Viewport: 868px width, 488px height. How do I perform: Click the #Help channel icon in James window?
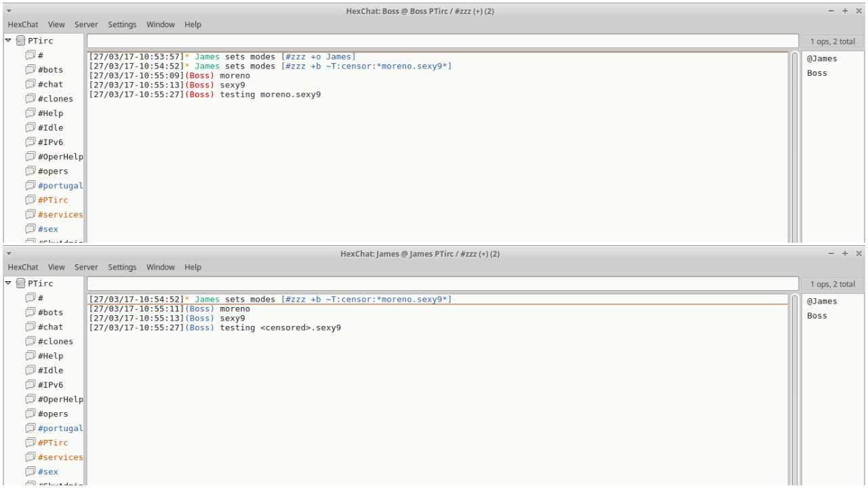pyautogui.click(x=30, y=356)
